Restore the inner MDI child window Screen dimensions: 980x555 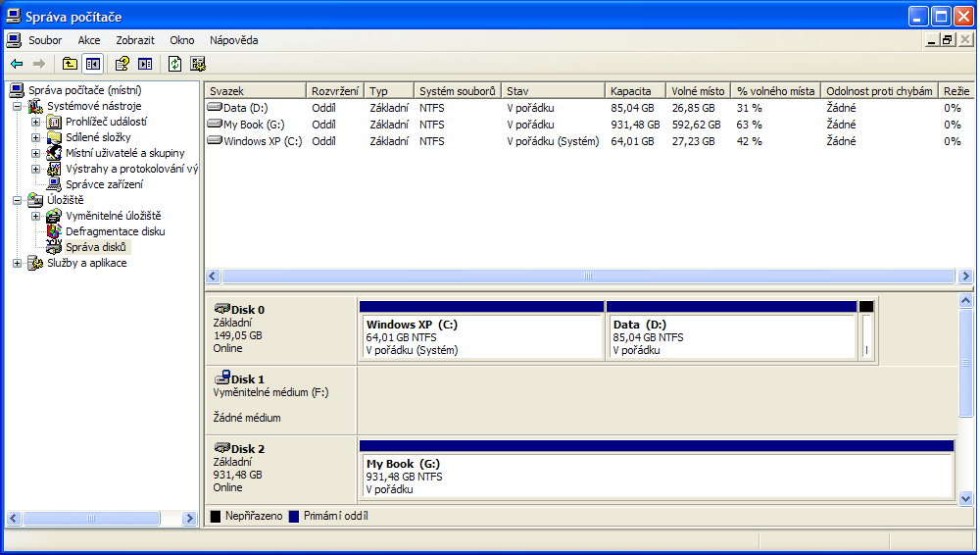[x=948, y=40]
